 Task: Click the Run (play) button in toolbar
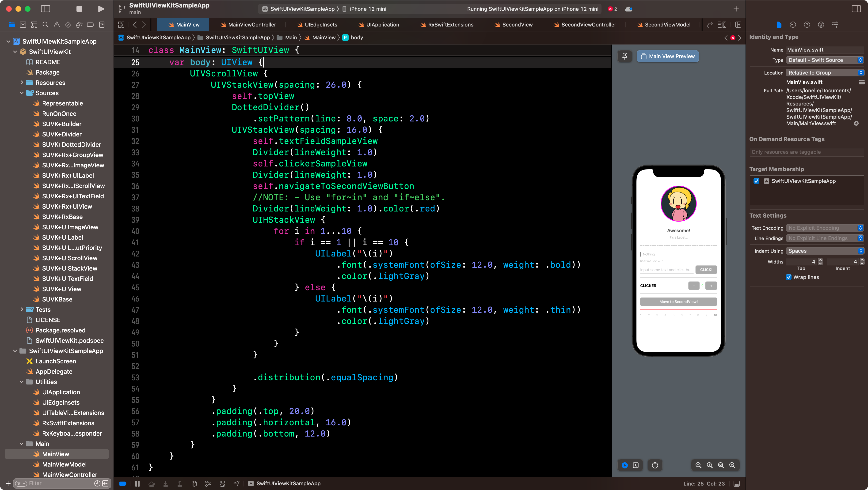coord(101,9)
